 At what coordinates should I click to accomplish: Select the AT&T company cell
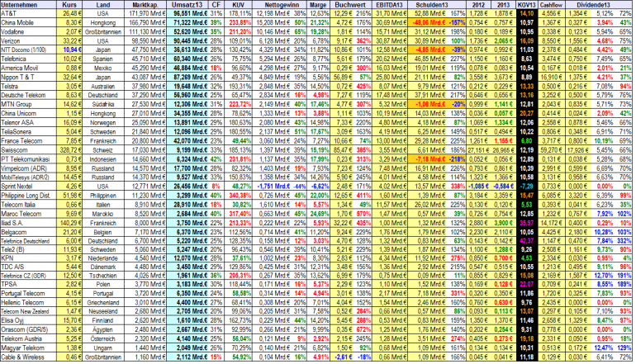[28, 13]
